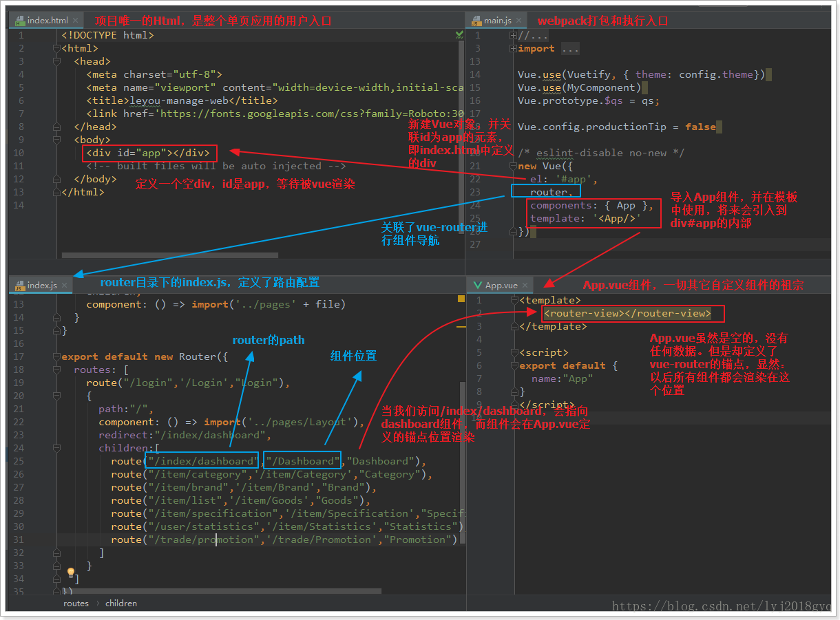Click the Vue.use(MyComponent) line
This screenshot has height=620, width=840.
580,87
